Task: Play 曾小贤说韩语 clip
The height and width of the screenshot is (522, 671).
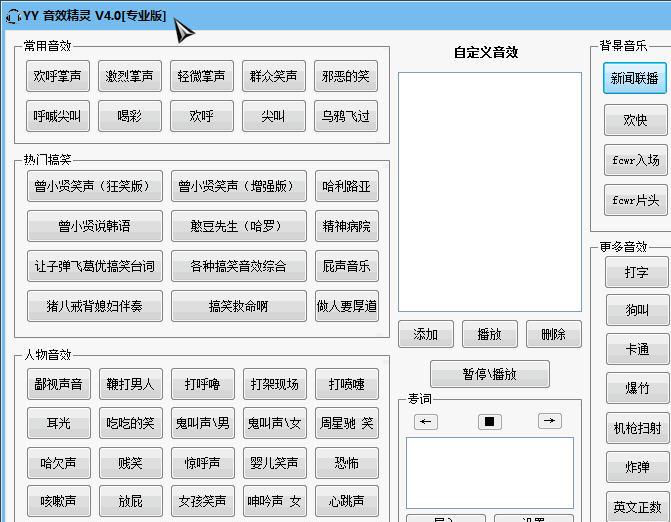Action: [x=95, y=226]
